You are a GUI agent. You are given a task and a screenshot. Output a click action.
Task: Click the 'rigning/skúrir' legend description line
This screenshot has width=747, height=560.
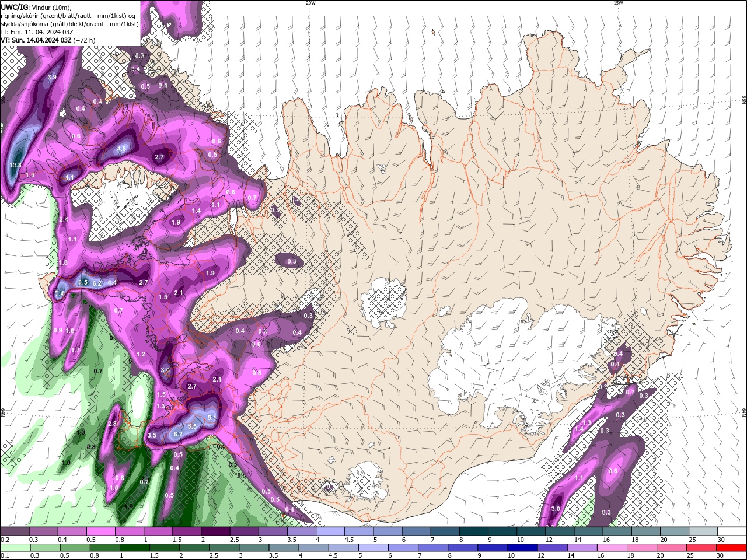tap(69, 16)
